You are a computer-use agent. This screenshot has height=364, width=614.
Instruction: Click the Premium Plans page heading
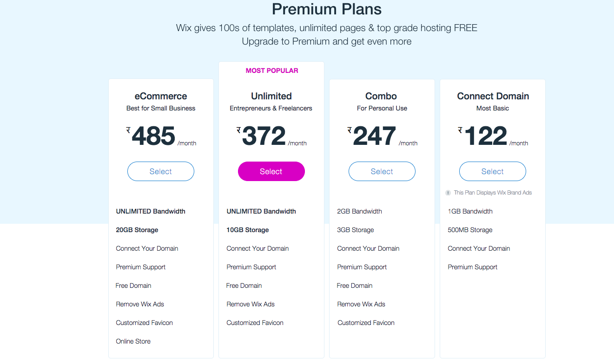click(327, 9)
